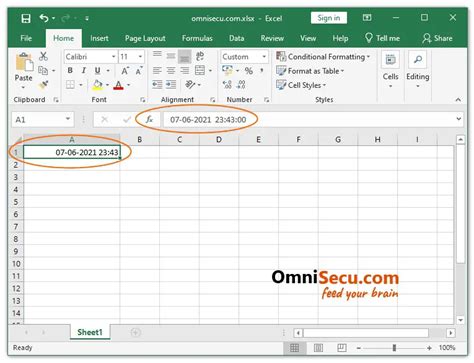
Task: Toggle Italic formatting
Action: tap(84, 71)
